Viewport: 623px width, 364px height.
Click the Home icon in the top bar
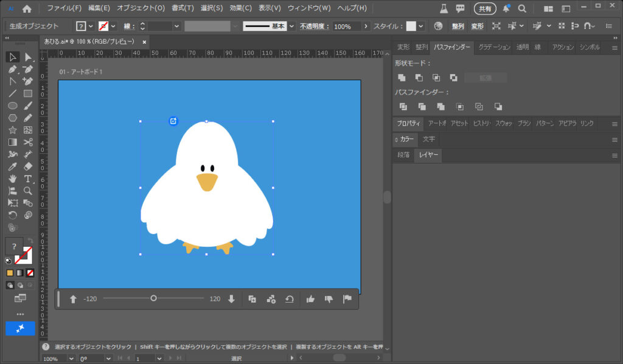(x=27, y=9)
